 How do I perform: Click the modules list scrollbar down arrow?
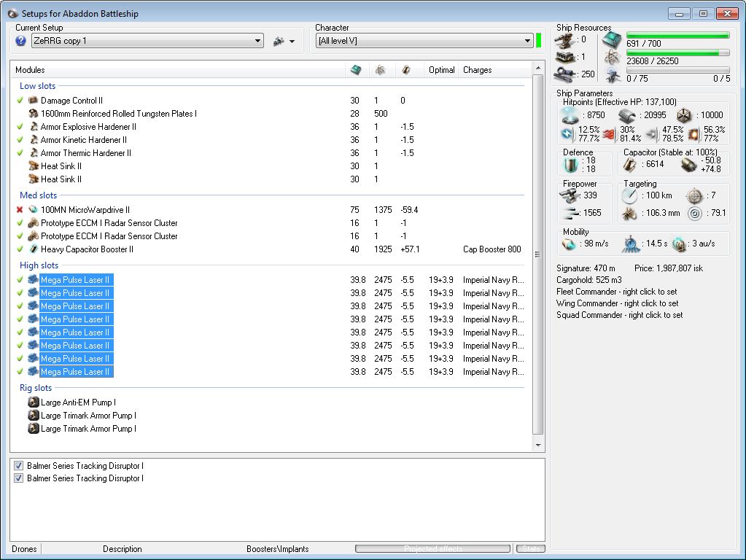[538, 446]
